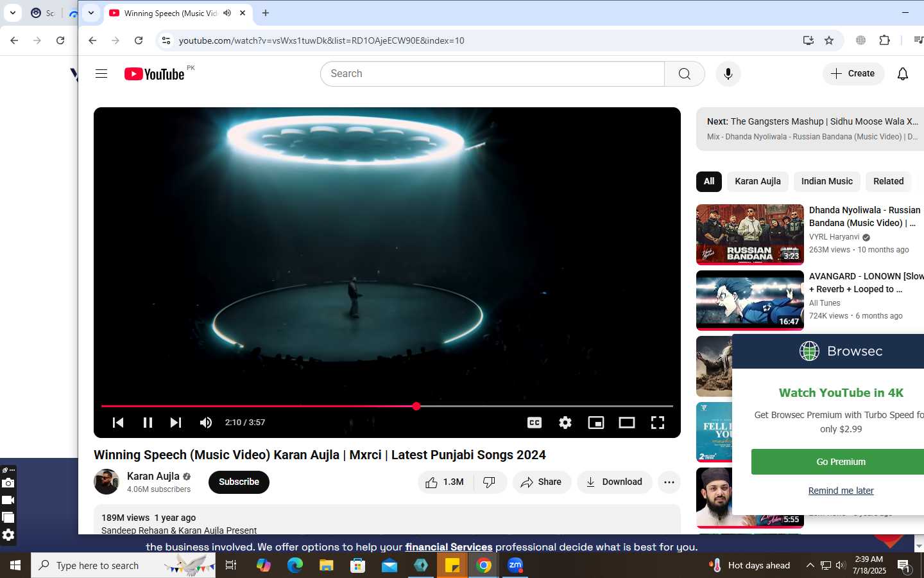Open YouTube notifications bell
This screenshot has width=924, height=578.
tap(902, 74)
